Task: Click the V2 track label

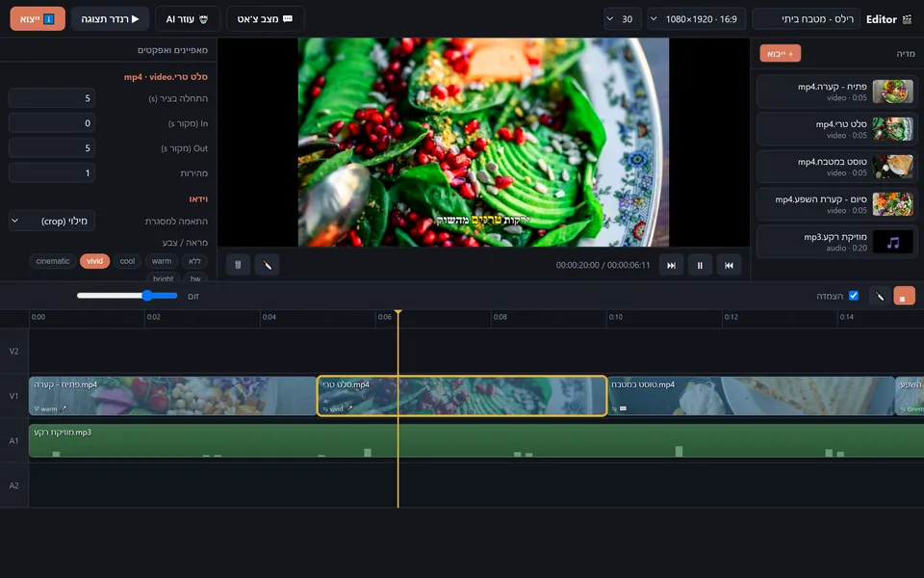Action: (x=14, y=351)
